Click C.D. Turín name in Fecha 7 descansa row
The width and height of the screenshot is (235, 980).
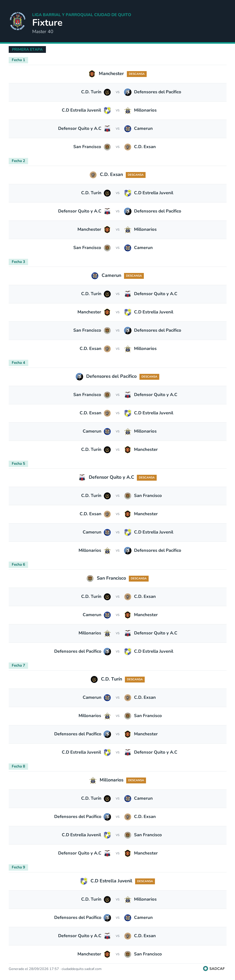pyautogui.click(x=112, y=679)
